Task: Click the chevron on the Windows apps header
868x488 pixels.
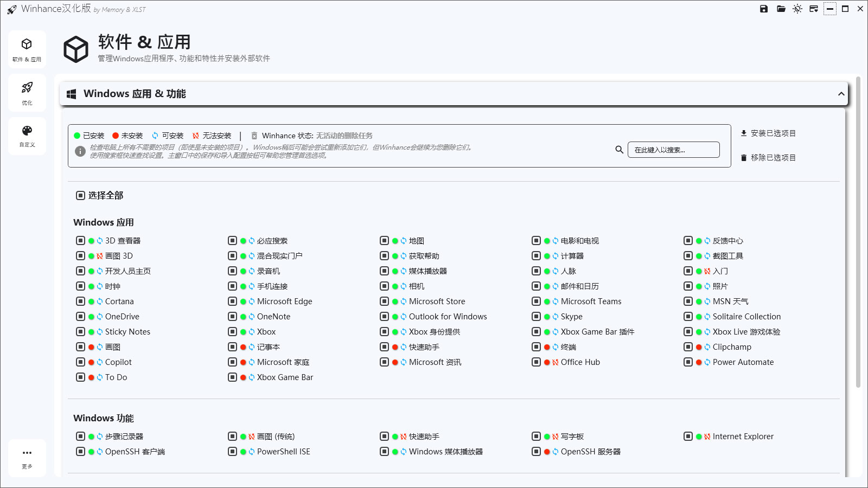Action: pos(840,93)
